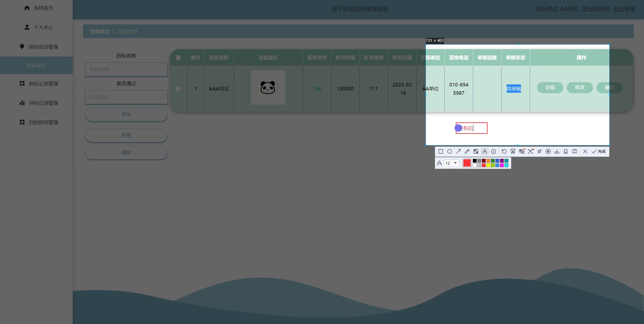644x324 pixels.
Task: Check the AAA项目 row checkbox
Action: 178,89
